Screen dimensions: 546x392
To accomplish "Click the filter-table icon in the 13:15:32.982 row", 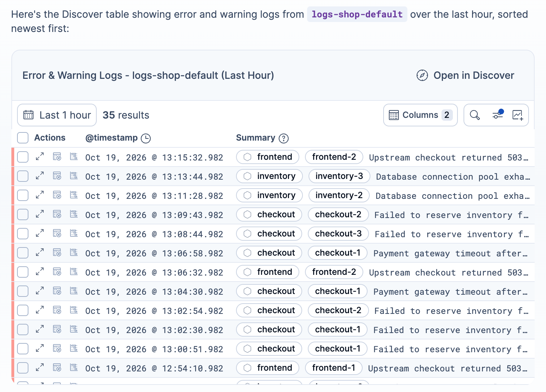I will tap(57, 157).
